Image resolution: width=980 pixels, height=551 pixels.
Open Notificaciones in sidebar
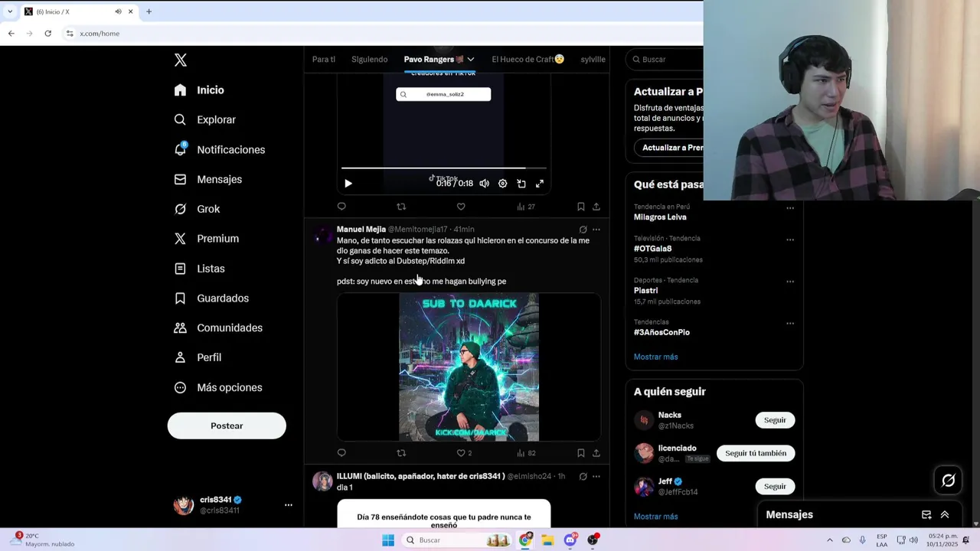coord(219,149)
